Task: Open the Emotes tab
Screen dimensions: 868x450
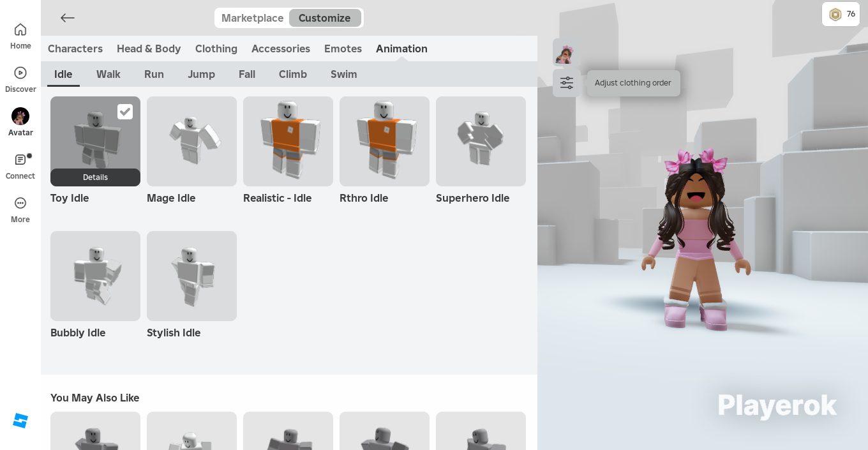Action: 343,49
